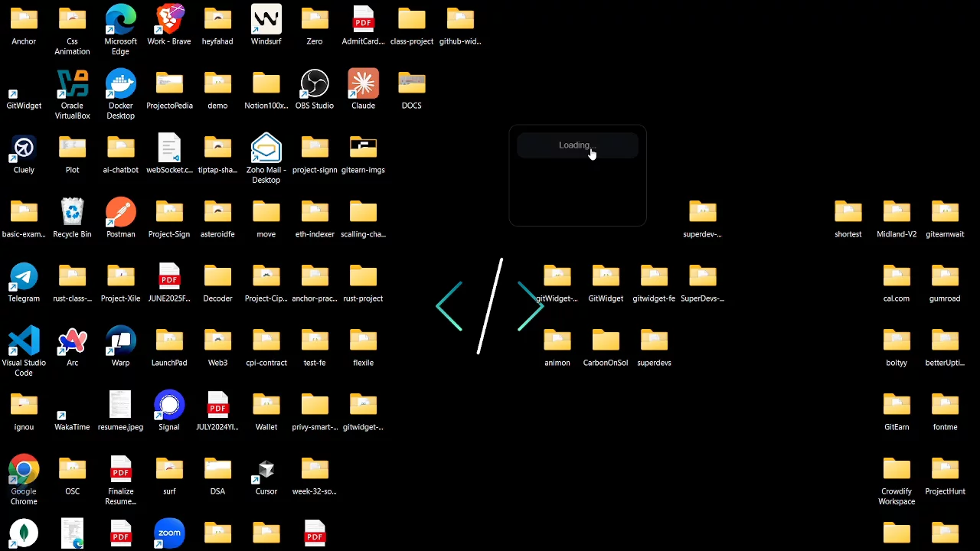
Task: Open the Zero folder
Action: click(315, 20)
